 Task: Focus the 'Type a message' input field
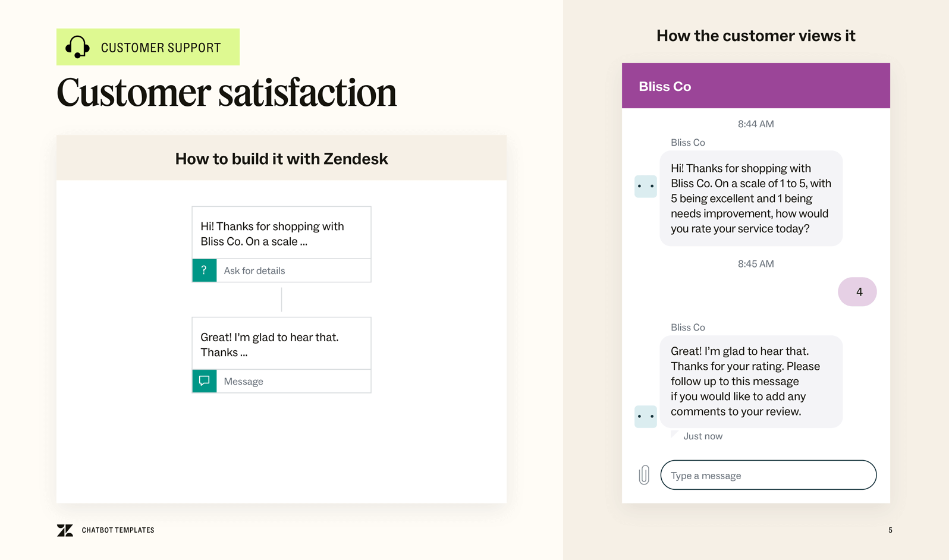(768, 475)
